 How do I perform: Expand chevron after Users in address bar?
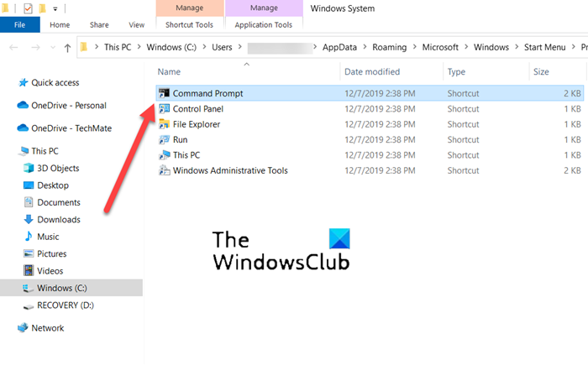pos(240,47)
